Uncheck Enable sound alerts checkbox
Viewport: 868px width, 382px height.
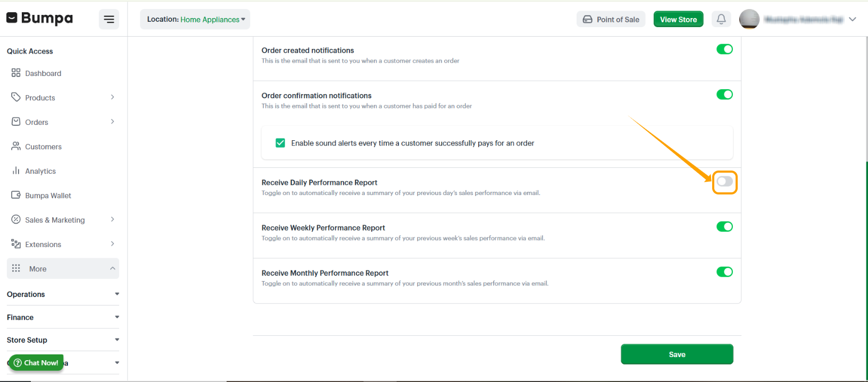tap(280, 143)
